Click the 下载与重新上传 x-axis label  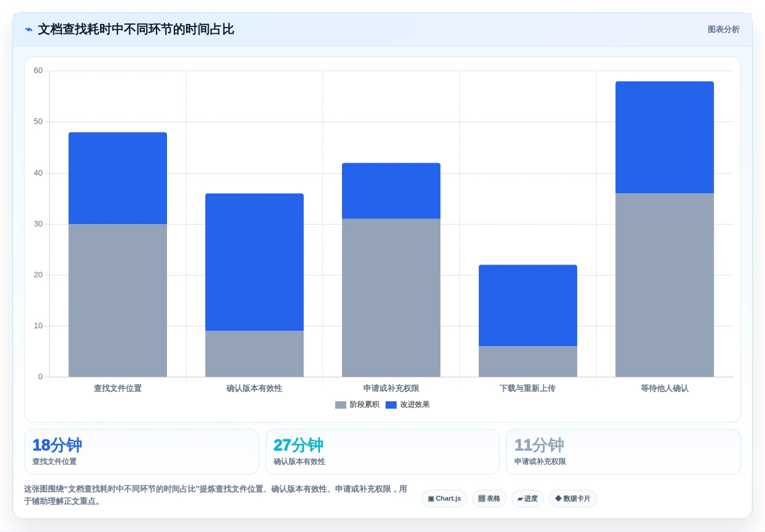coord(528,388)
